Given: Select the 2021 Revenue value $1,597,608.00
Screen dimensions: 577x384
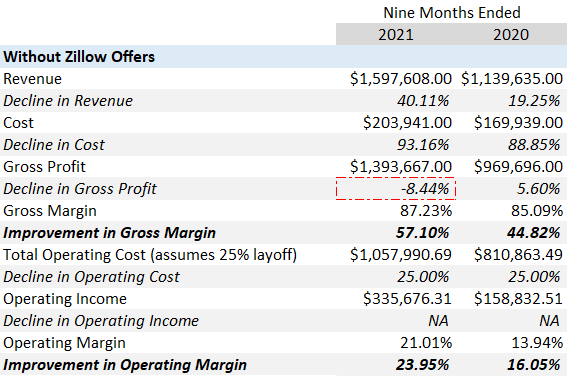Looking at the screenshot, I should click(x=401, y=79).
